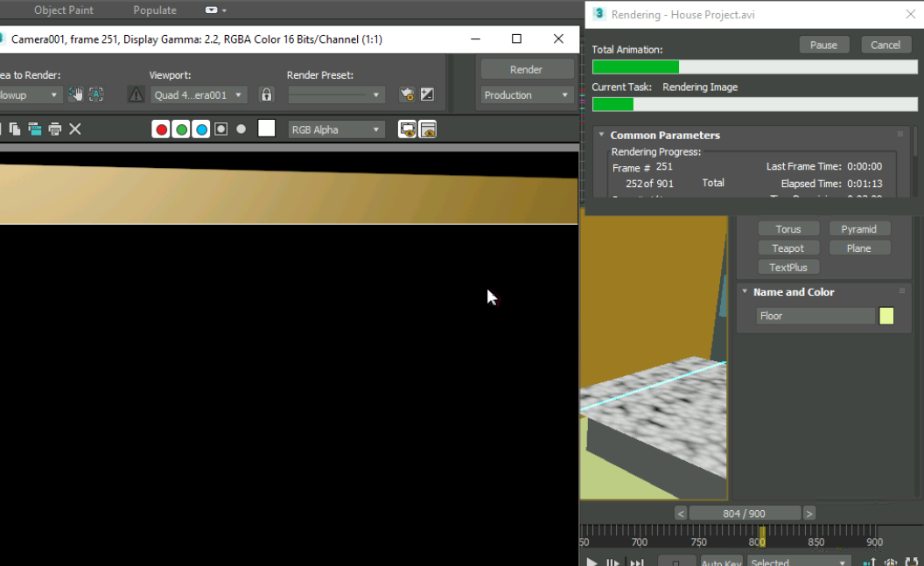Viewport: 924px width, 566px height.
Task: Toggle the viewport lock
Action: pyautogui.click(x=266, y=94)
